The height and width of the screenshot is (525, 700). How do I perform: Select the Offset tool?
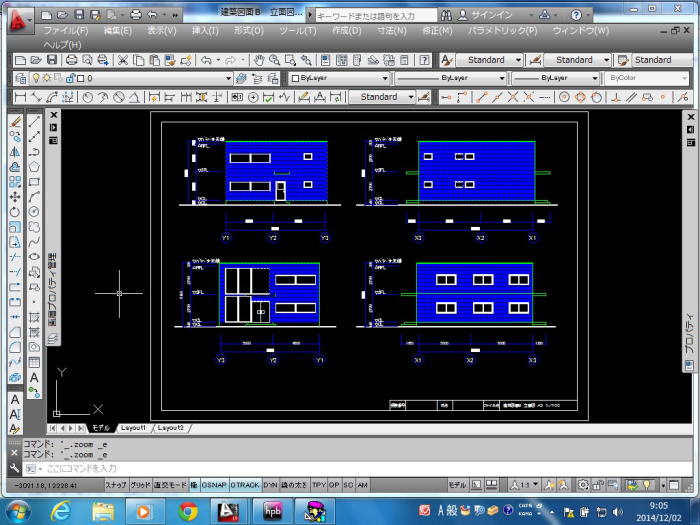pyautogui.click(x=15, y=167)
